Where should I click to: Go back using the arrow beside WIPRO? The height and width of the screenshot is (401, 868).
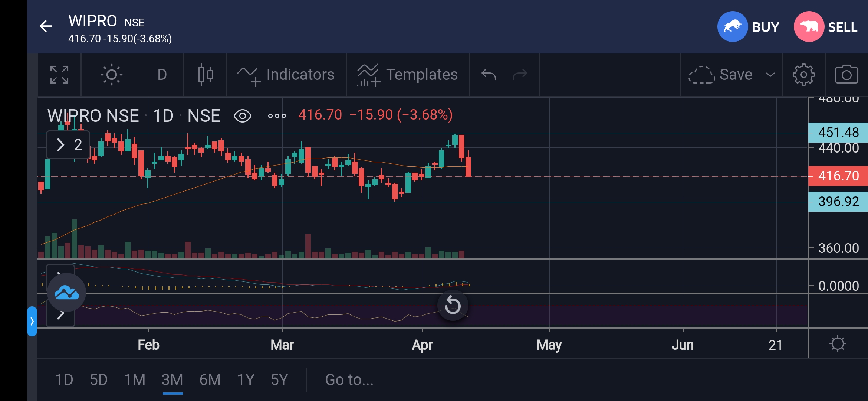(46, 26)
